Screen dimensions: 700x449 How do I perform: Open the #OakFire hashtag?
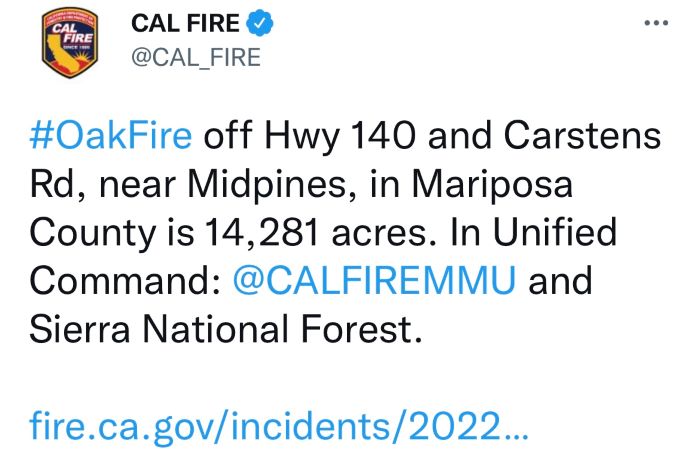[x=111, y=135]
